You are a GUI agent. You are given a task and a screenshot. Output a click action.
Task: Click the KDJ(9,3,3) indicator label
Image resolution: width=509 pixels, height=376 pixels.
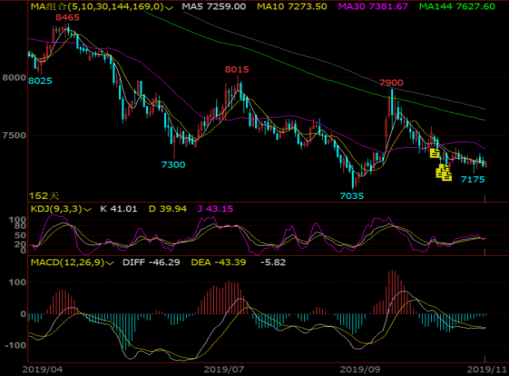[x=56, y=209]
